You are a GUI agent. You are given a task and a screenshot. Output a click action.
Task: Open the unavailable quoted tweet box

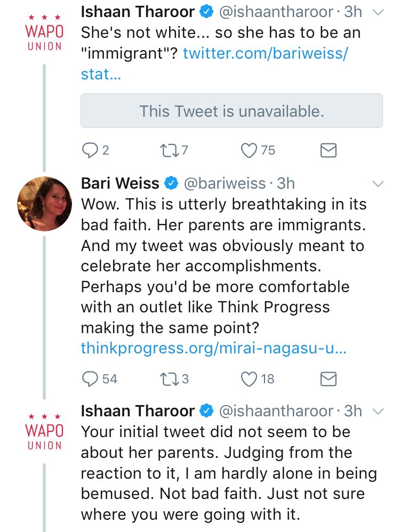(x=231, y=111)
